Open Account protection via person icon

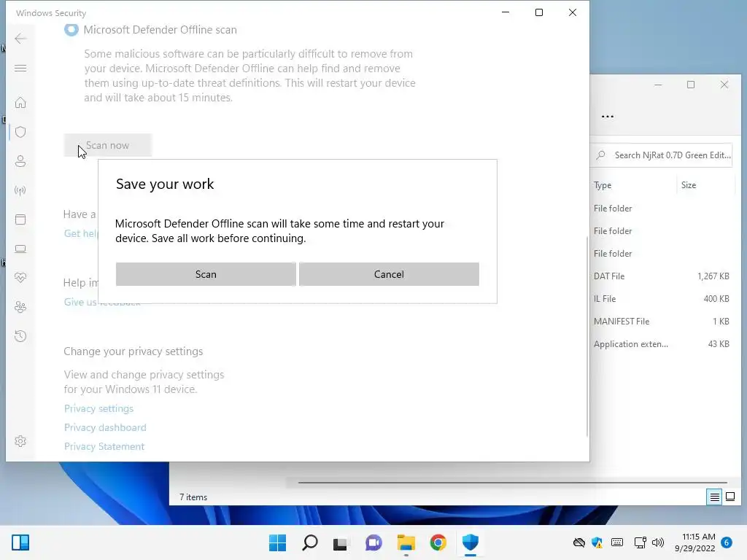pyautogui.click(x=20, y=161)
